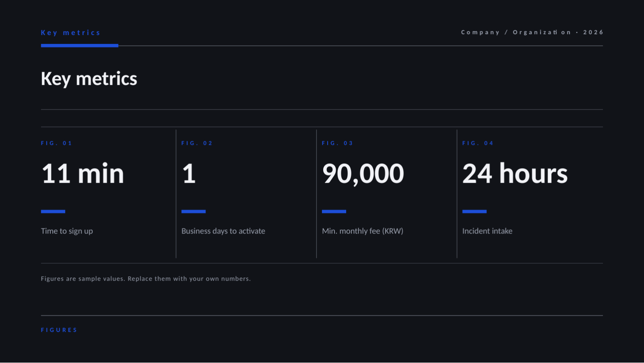Click the "Company / Organization · 2026" header text
The height and width of the screenshot is (363, 644).
pyautogui.click(x=532, y=32)
